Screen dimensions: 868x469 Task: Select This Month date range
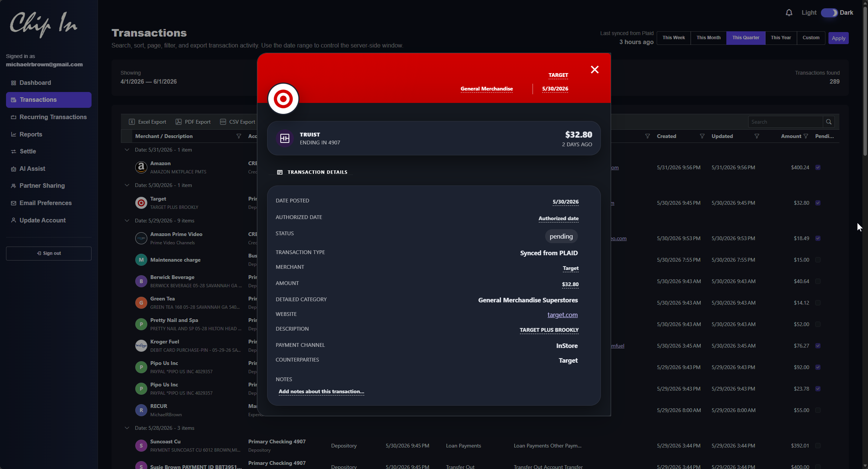708,38
